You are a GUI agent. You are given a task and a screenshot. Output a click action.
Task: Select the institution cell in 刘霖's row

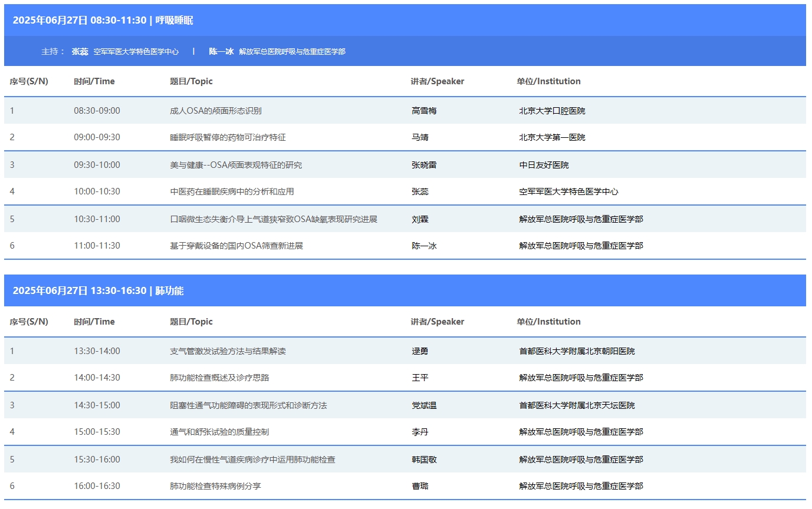pyautogui.click(x=581, y=219)
